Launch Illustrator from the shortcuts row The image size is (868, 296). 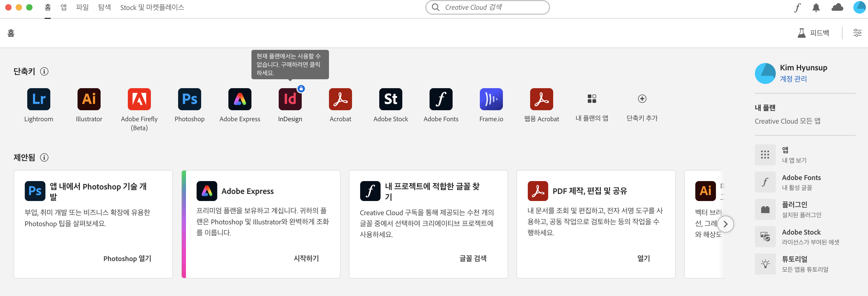[x=89, y=99]
